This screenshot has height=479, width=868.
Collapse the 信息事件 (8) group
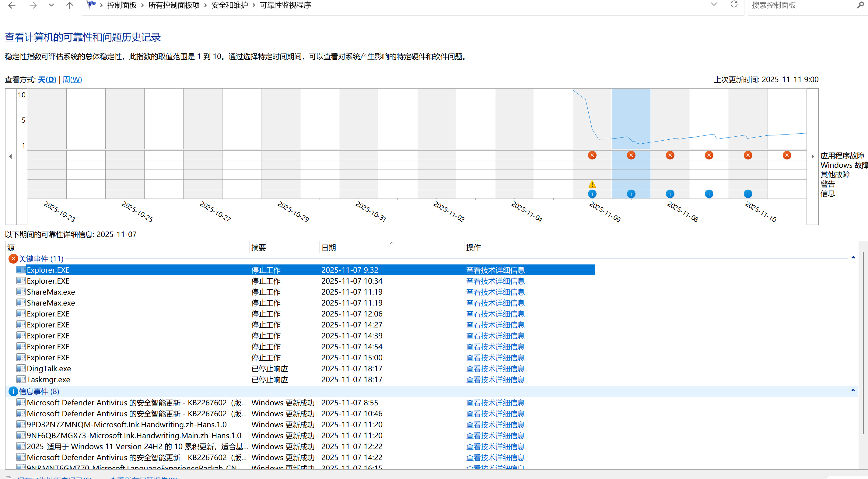pyautogui.click(x=853, y=390)
